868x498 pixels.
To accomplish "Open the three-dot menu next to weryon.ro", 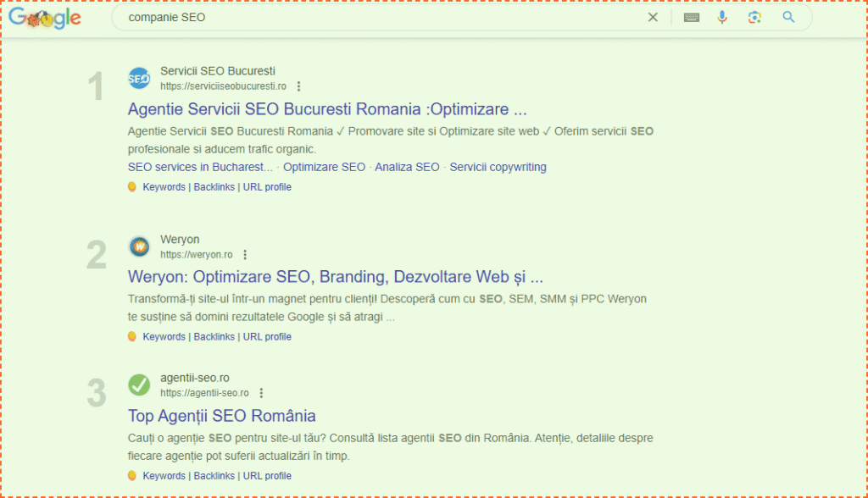I will [245, 254].
